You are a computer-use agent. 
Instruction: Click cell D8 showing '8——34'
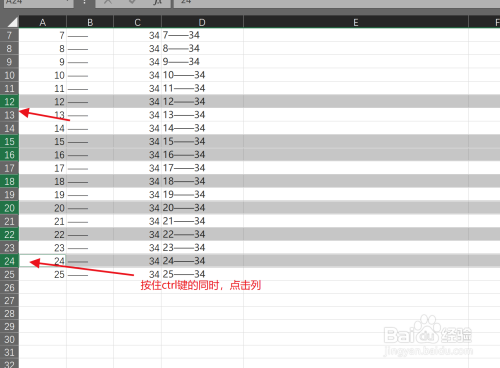[202, 49]
